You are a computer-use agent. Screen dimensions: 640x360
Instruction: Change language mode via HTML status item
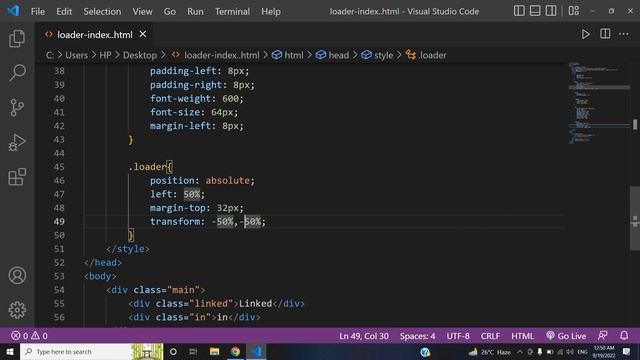tap(522, 336)
